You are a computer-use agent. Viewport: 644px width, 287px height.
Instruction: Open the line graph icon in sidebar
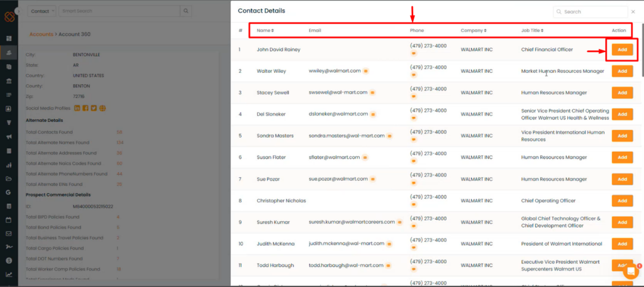pyautogui.click(x=9, y=274)
